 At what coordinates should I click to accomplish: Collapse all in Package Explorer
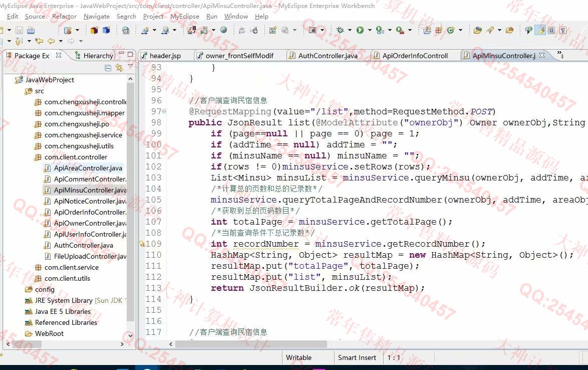108,68
